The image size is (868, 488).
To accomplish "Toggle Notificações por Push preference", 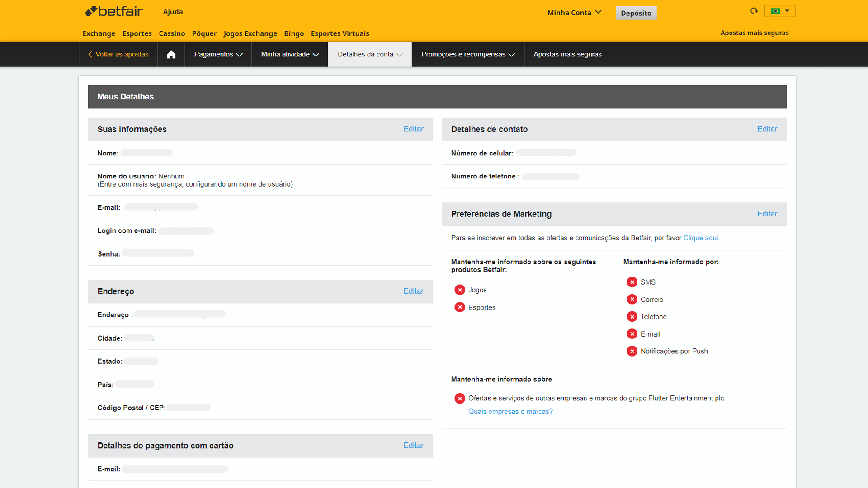I will (632, 351).
